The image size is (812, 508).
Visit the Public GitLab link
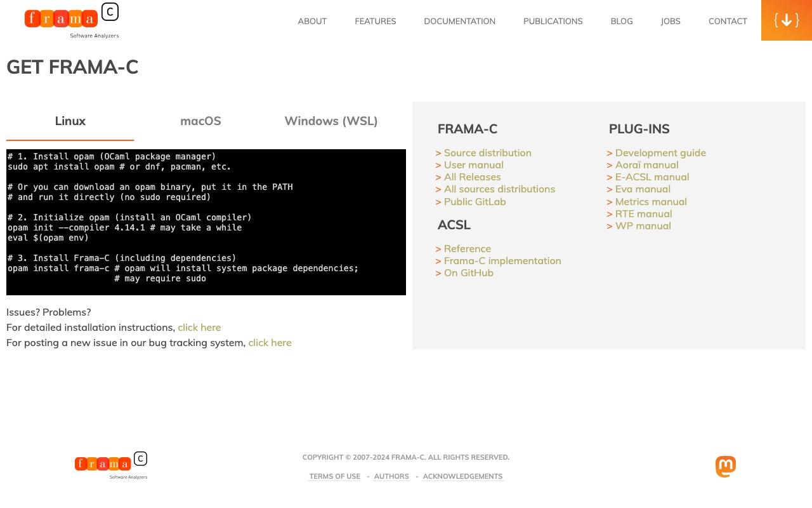(x=475, y=201)
